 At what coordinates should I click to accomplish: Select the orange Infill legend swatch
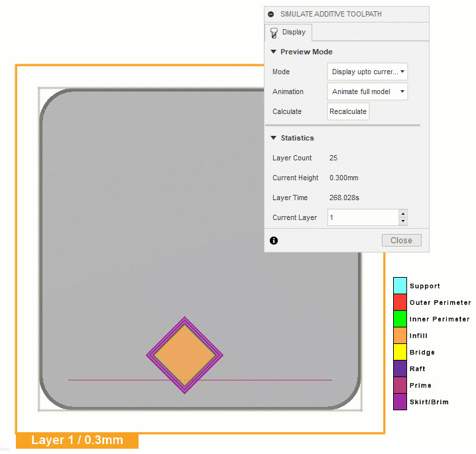point(400,335)
